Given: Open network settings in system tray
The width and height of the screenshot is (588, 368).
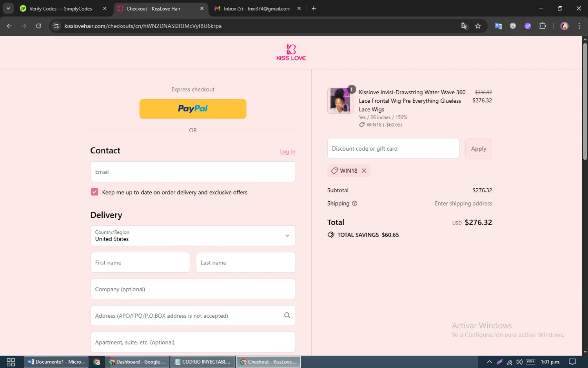Looking at the screenshot, I should pyautogui.click(x=510, y=362).
